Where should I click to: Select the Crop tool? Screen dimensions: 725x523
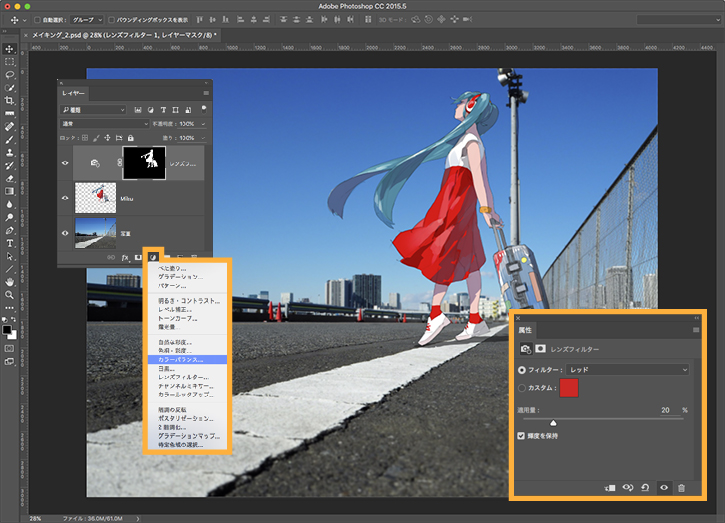(x=10, y=101)
